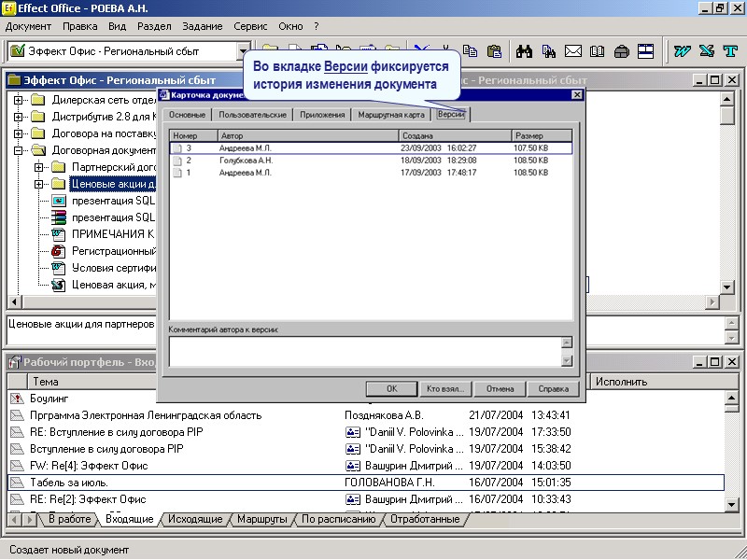Click the open book icon in toolbar

[597, 51]
